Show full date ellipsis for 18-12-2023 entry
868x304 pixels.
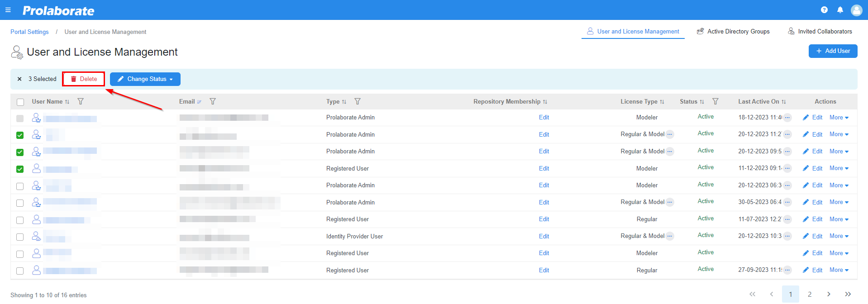[x=787, y=118]
